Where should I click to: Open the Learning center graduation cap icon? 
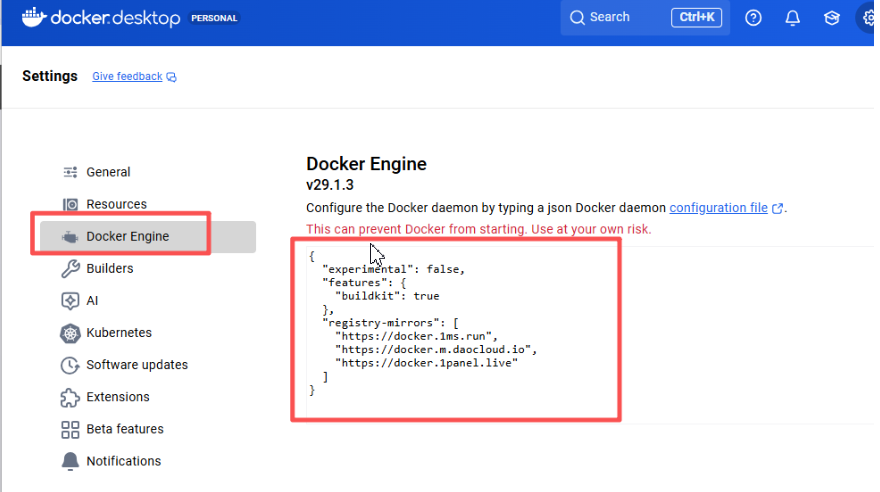[x=832, y=18]
